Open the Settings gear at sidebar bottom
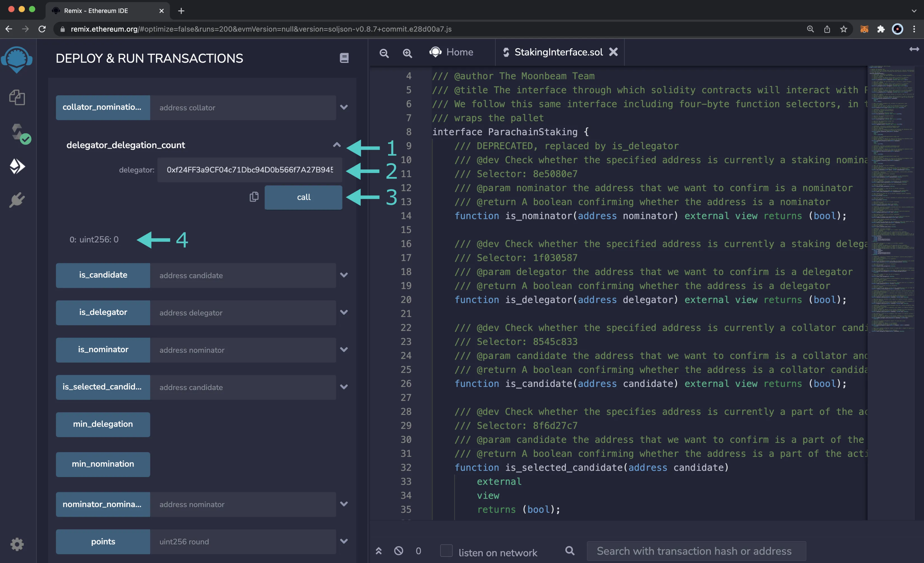 pos(17,544)
